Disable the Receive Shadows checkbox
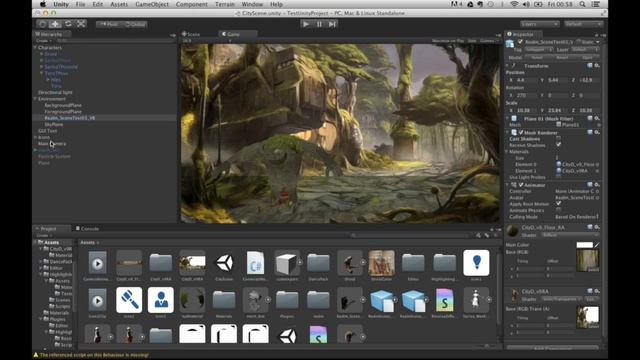Screen dimensions: 640x360 558,145
